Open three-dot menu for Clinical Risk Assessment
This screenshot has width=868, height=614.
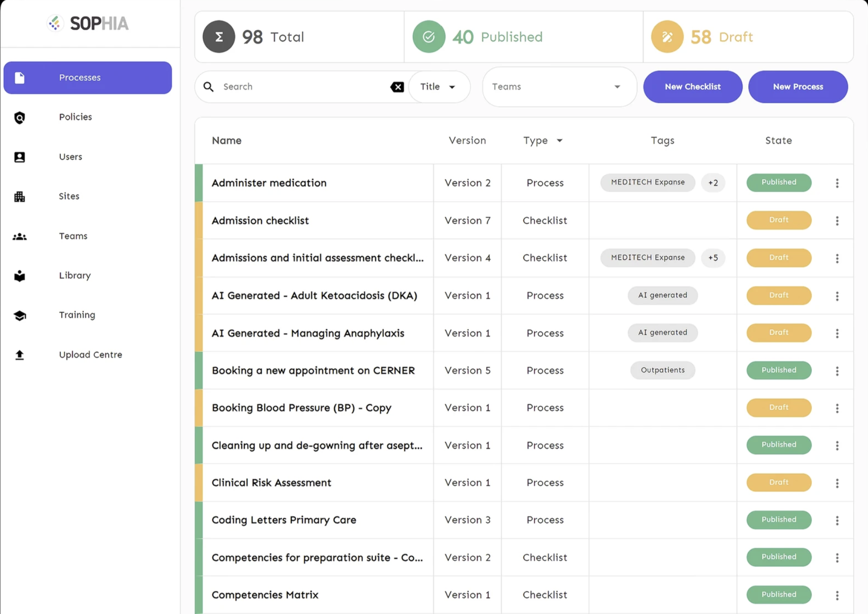pyautogui.click(x=837, y=483)
